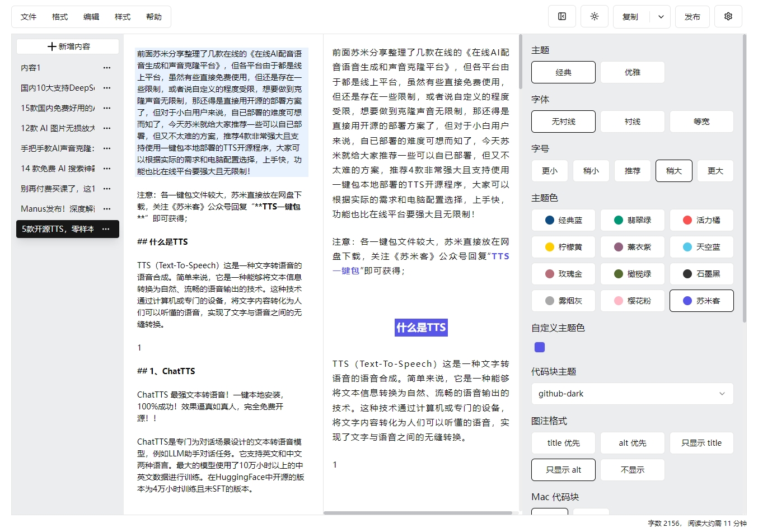This screenshot has width=758, height=532.
Task: Click the 复制 button
Action: point(630,17)
